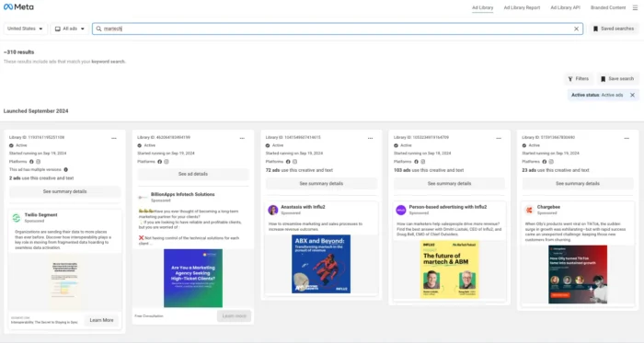Click the Launched September 2024 heading
644x343 pixels.
36,111
